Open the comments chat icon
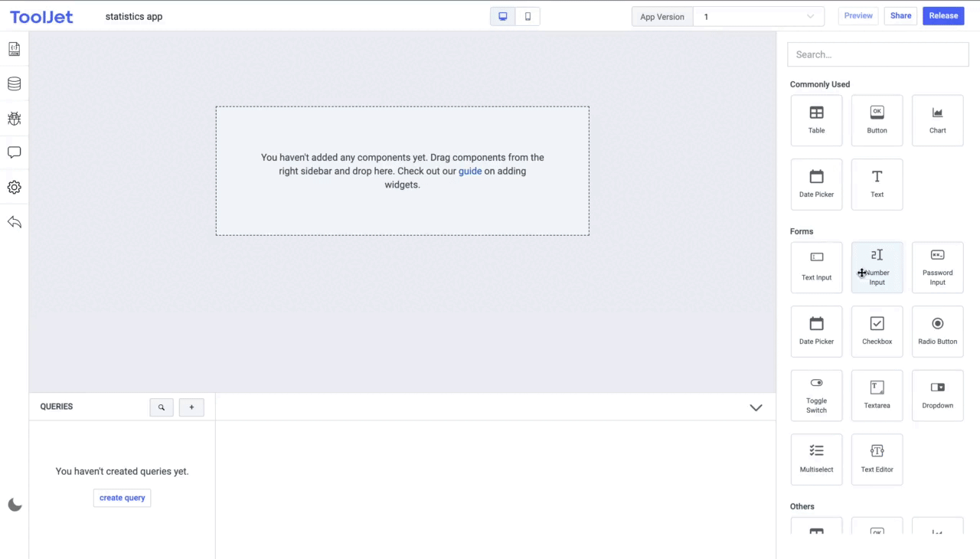Viewport: 980px width, 559px height. (x=14, y=153)
